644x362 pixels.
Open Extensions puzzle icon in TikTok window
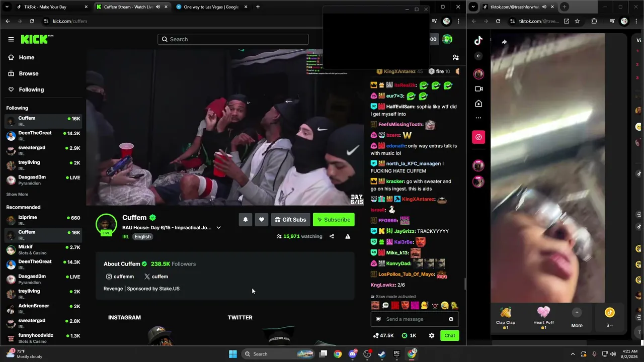click(x=594, y=21)
